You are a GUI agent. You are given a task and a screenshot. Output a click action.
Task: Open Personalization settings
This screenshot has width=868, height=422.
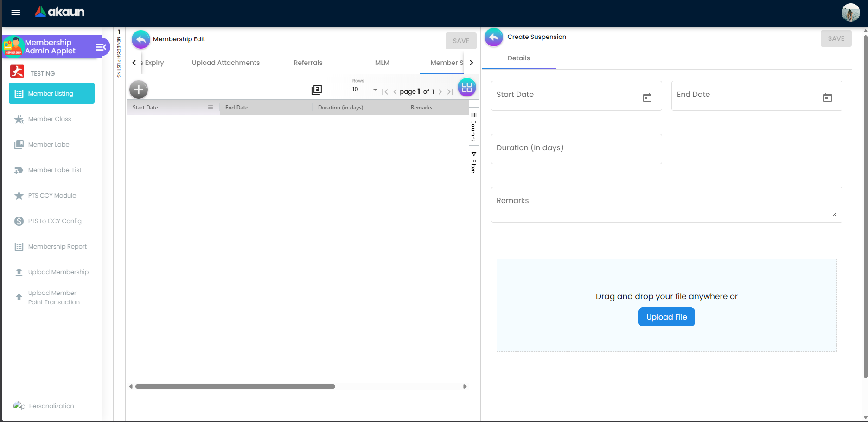51,406
